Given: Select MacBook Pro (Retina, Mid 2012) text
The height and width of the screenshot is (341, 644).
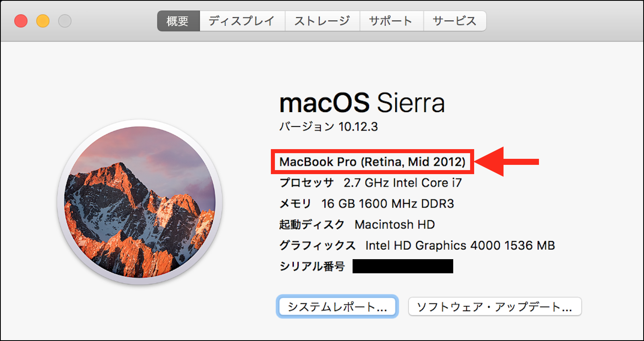Looking at the screenshot, I should point(372,162).
